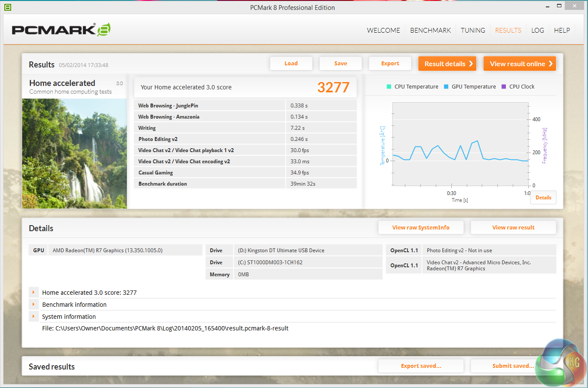The height and width of the screenshot is (388, 588).
Task: Toggle GPU Temperature legend swatch
Action: (x=446, y=87)
